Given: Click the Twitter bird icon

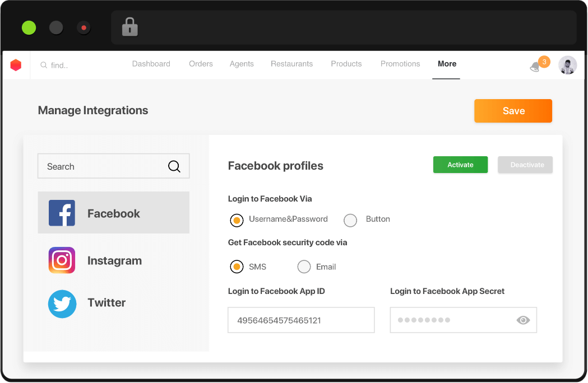Looking at the screenshot, I should point(62,304).
